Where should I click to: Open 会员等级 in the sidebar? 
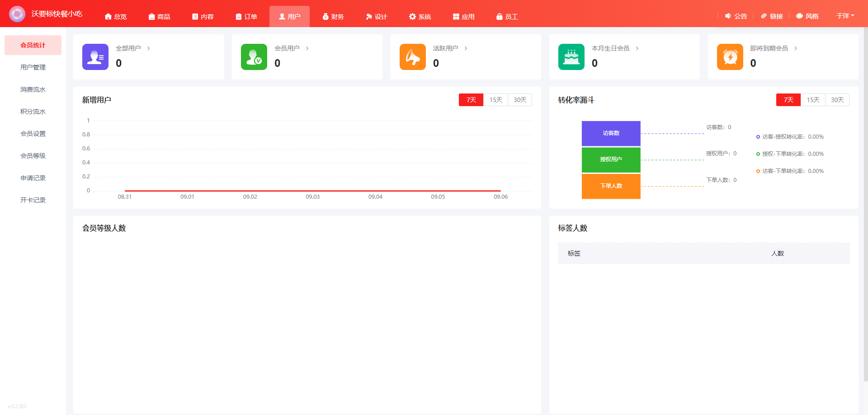pos(33,156)
